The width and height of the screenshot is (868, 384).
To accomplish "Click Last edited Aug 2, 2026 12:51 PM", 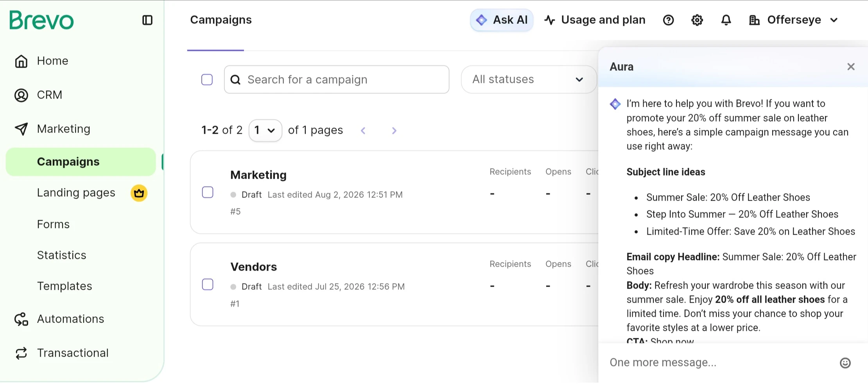I will (335, 195).
